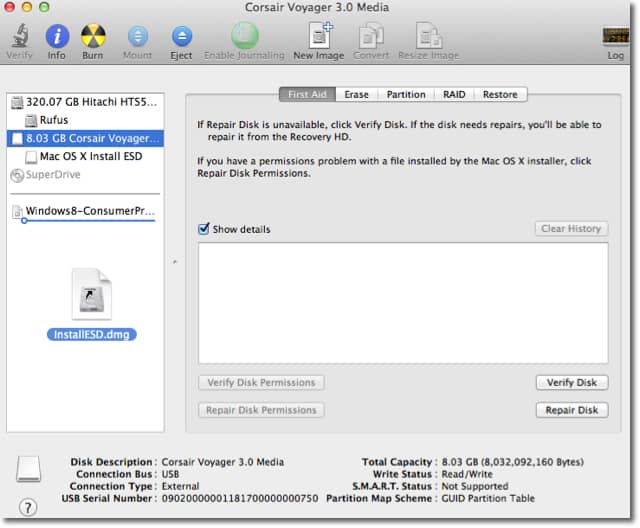Select the 8.03 GB Corsair Voyager disk
The height and width of the screenshot is (528, 640).
pyautogui.click(x=85, y=138)
